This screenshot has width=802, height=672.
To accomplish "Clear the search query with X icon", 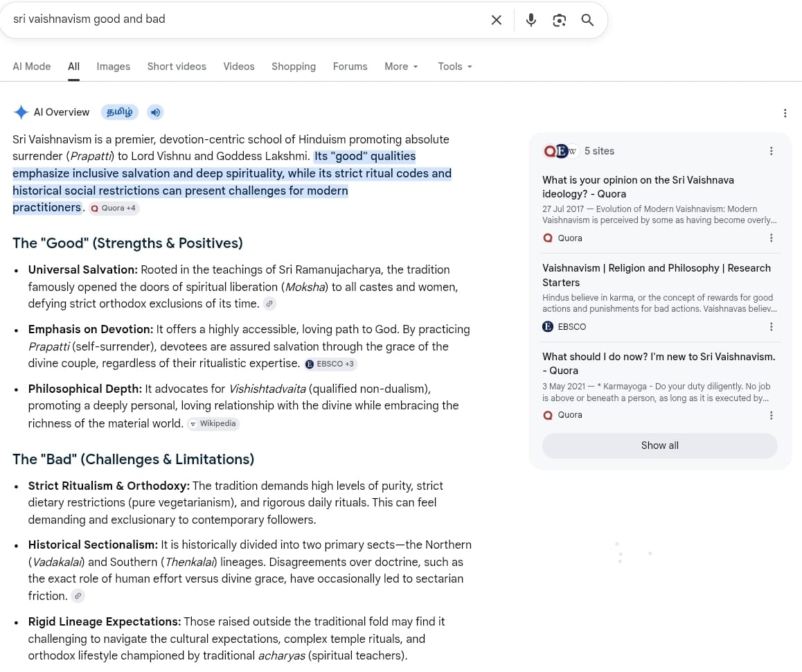I will (496, 20).
